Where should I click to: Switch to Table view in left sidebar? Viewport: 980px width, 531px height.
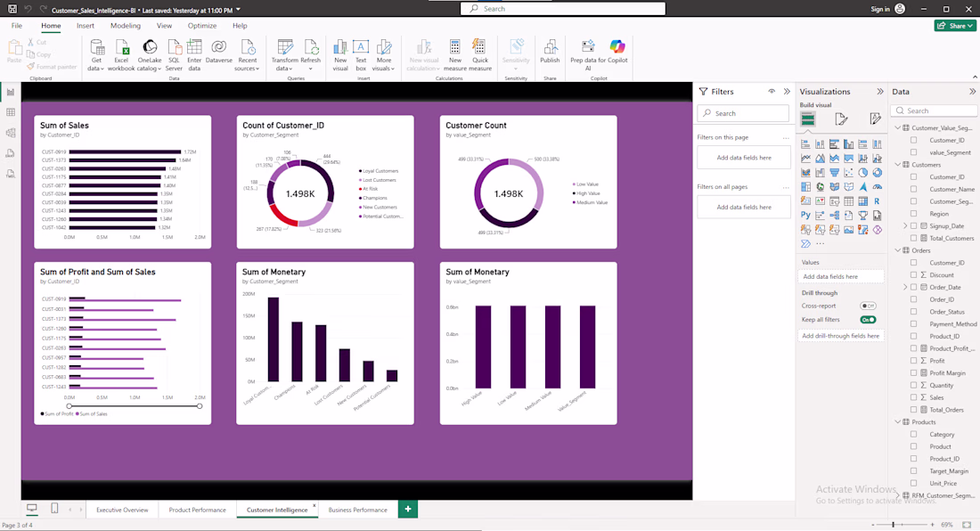pos(11,112)
